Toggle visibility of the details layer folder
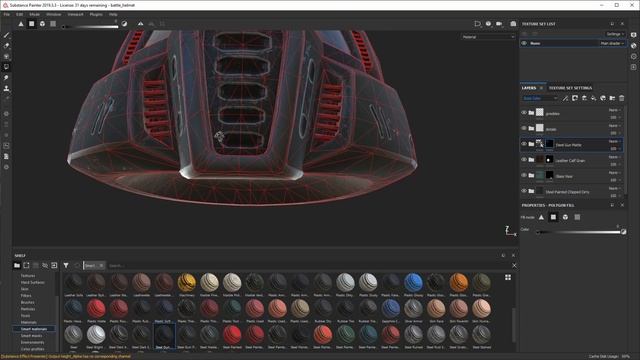640x360 pixels. [524, 128]
